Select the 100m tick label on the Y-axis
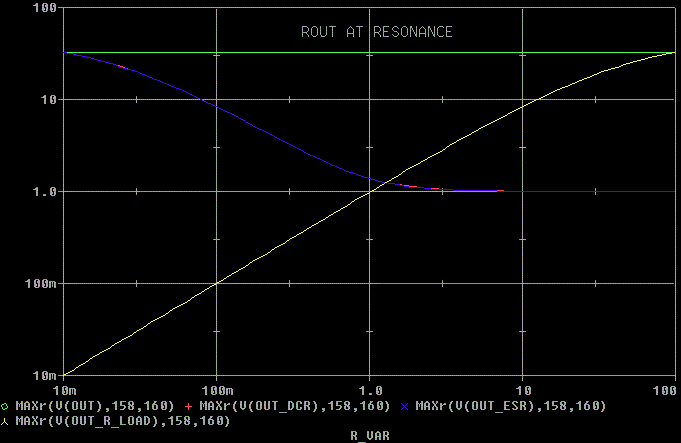Viewport: 681px width, 443px height. [38, 284]
